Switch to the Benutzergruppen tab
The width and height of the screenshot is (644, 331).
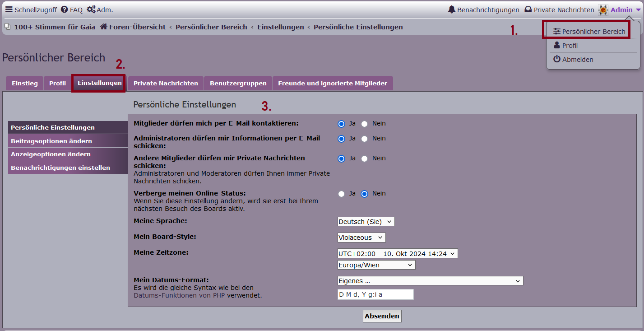pos(238,83)
